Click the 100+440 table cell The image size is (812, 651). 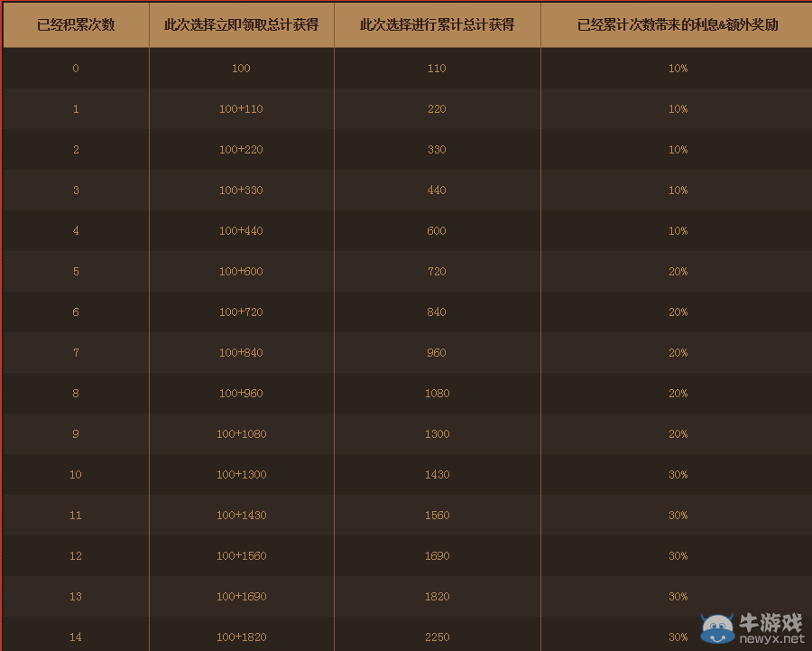tap(241, 231)
